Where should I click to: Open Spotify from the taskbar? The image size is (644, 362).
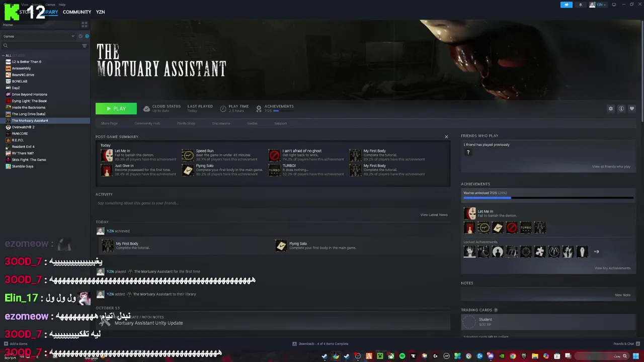pyautogui.click(x=402, y=356)
